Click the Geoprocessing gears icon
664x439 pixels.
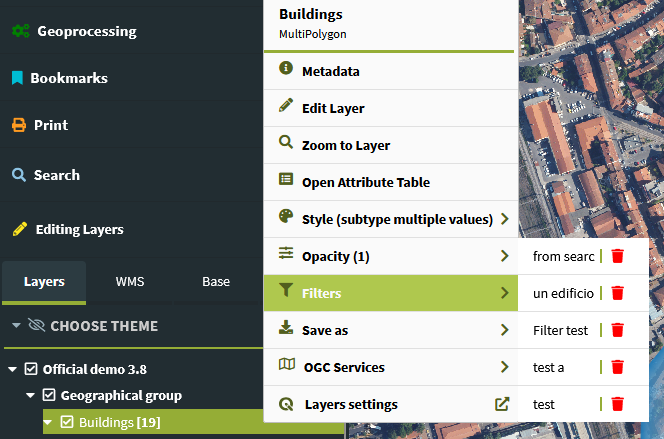click(x=21, y=31)
